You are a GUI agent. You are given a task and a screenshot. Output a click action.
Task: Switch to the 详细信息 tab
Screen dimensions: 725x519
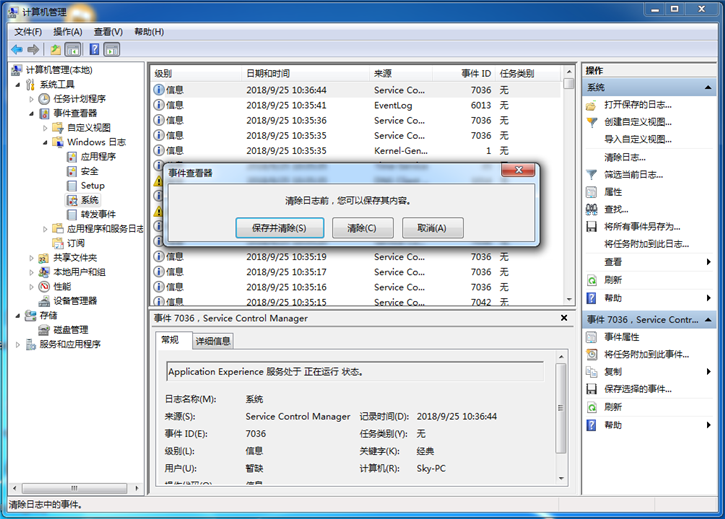tap(212, 341)
